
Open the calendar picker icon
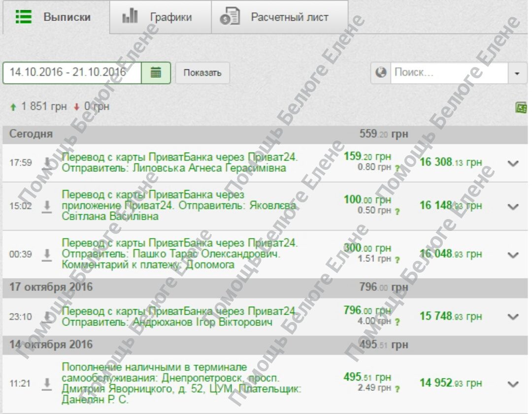156,72
